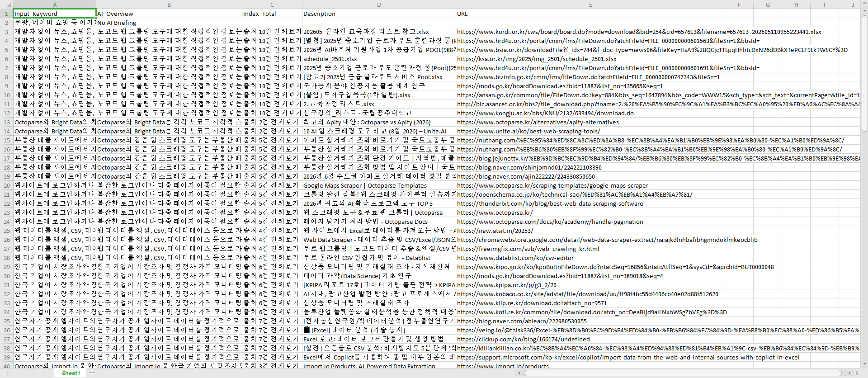The width and height of the screenshot is (868, 378).
Task: Select the unite.ai best-web-scraping-tools URL cell
Action: tap(590, 131)
